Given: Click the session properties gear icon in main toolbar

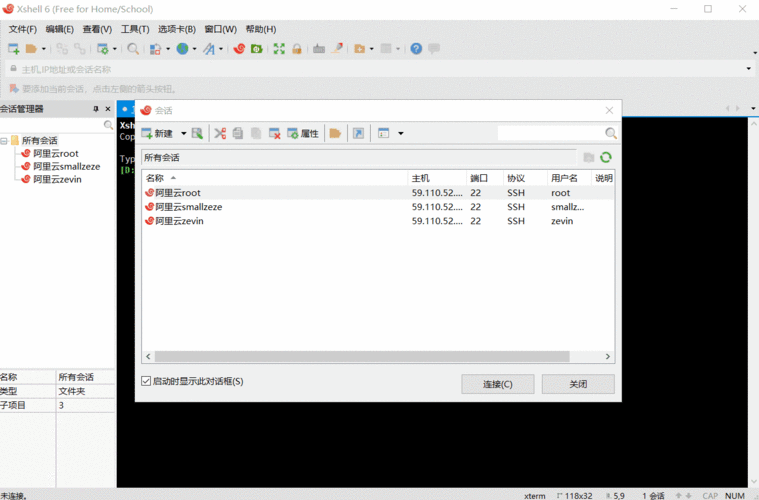Looking at the screenshot, I should click(x=103, y=48).
